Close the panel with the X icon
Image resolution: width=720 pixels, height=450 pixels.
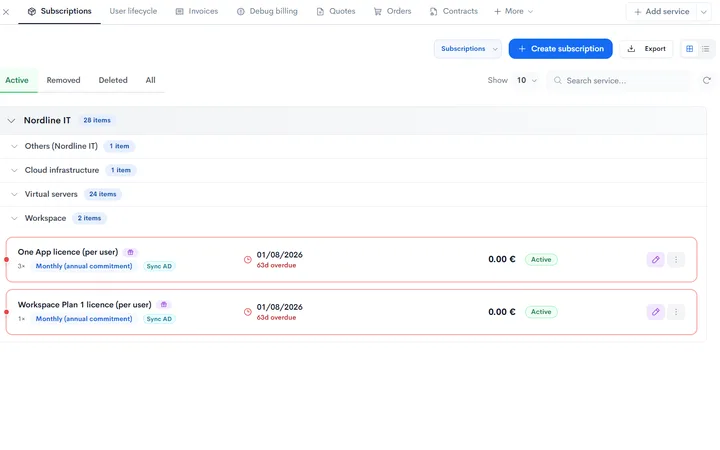coord(6,12)
